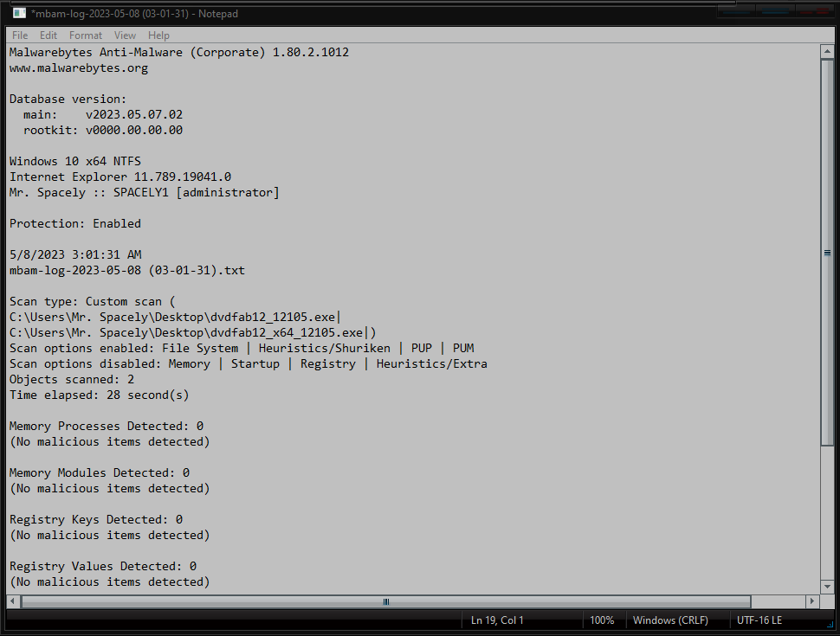Click the UTF-16 LE encoding status entry

tap(759, 620)
